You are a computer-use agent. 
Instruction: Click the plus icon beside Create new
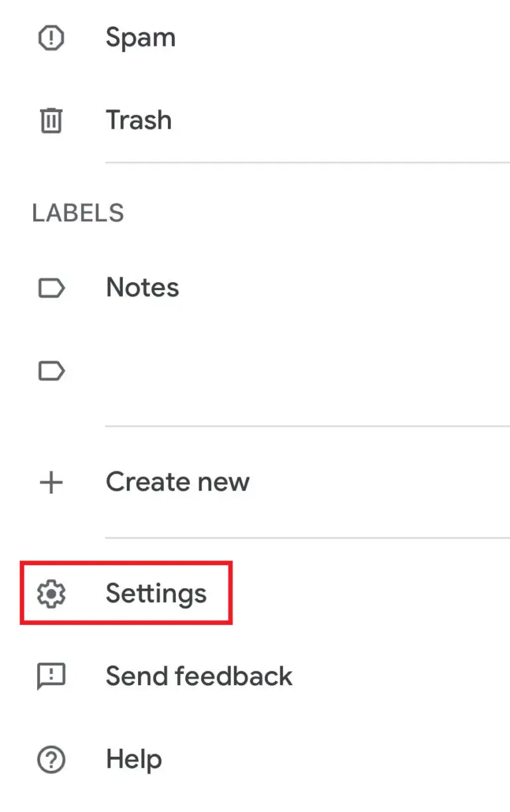[51, 482]
